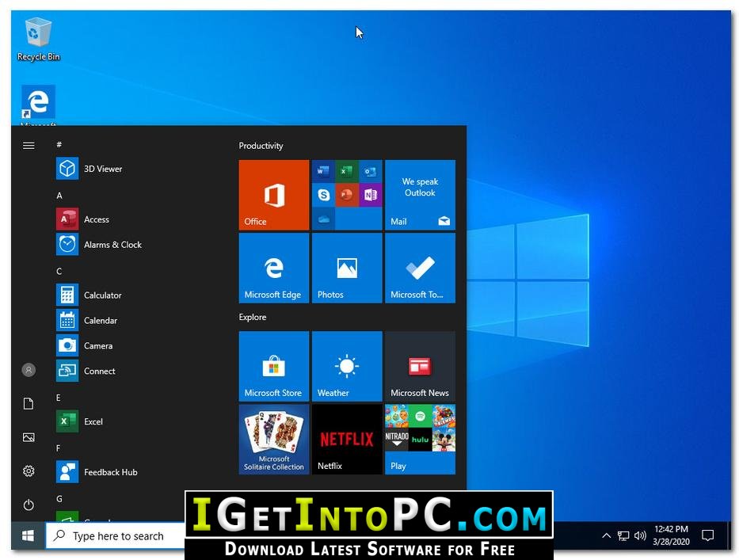The image size is (739, 560).
Task: Click the Power button in Start
Action: [29, 505]
